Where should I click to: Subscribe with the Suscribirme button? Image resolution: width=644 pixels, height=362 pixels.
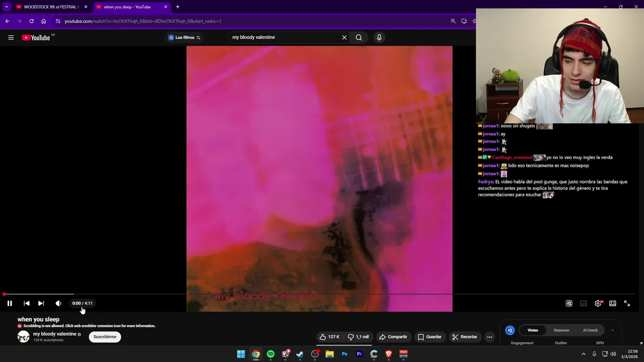(105, 337)
